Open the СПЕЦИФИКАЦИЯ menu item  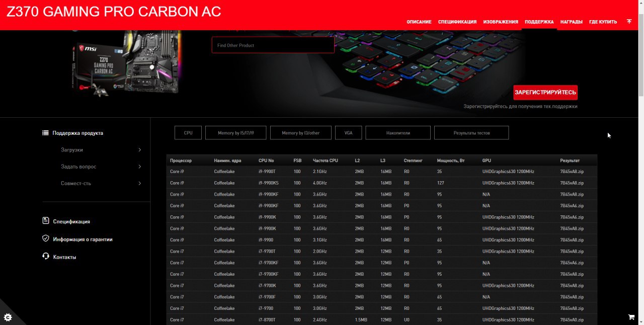tap(457, 22)
